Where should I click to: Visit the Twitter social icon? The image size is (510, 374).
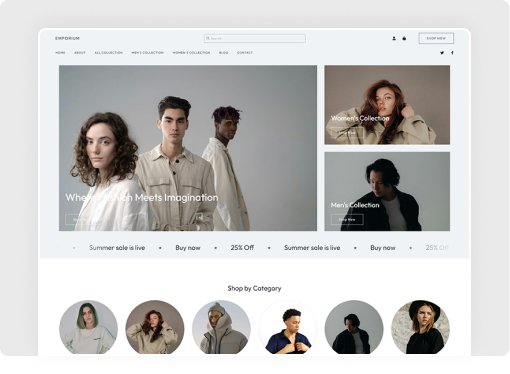pyautogui.click(x=442, y=53)
